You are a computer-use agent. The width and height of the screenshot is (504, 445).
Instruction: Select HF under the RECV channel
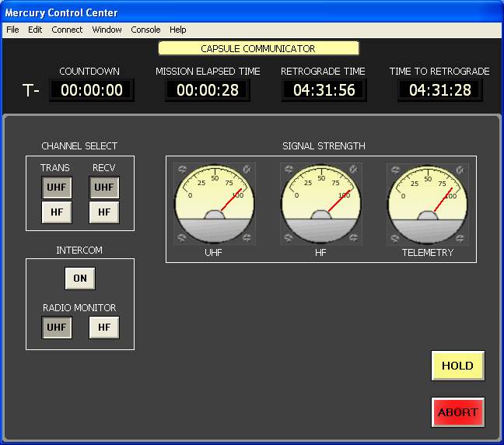click(103, 212)
